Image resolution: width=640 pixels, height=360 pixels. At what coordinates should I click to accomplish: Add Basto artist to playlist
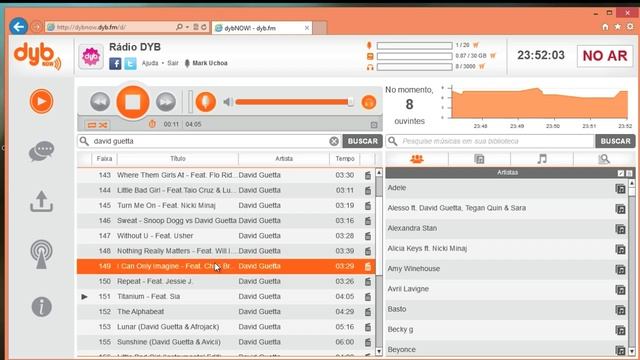pyautogui.click(x=620, y=310)
